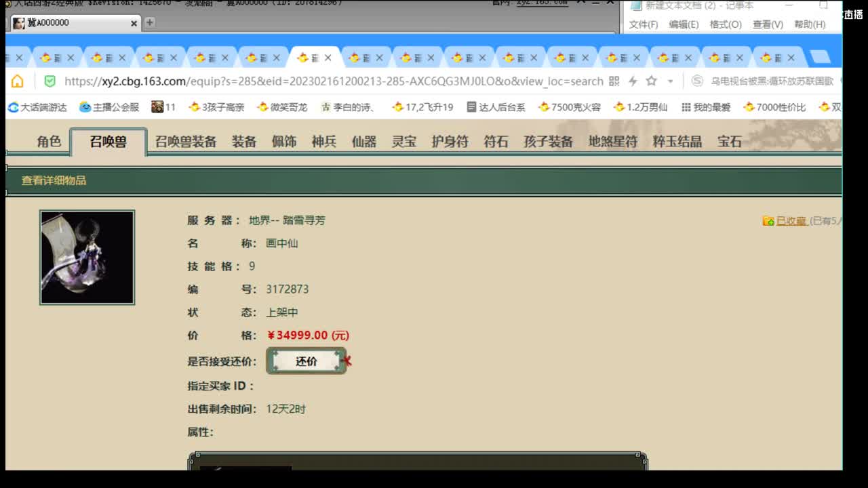This screenshot has width=868, height=488.
Task: Click the browser search box
Action: tap(772, 81)
